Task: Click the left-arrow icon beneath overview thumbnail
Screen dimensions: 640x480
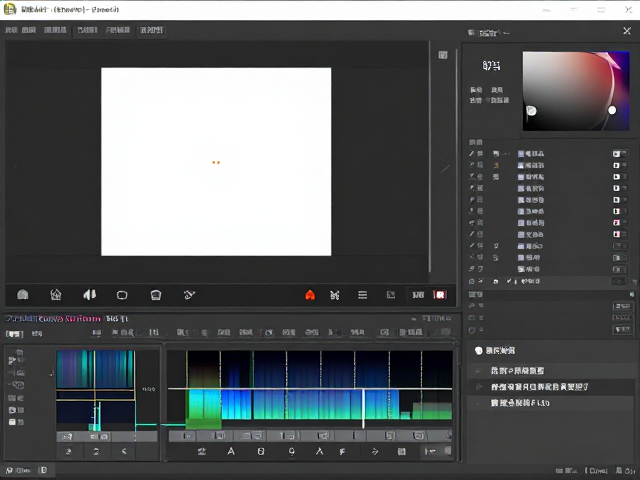Action: (x=124, y=451)
